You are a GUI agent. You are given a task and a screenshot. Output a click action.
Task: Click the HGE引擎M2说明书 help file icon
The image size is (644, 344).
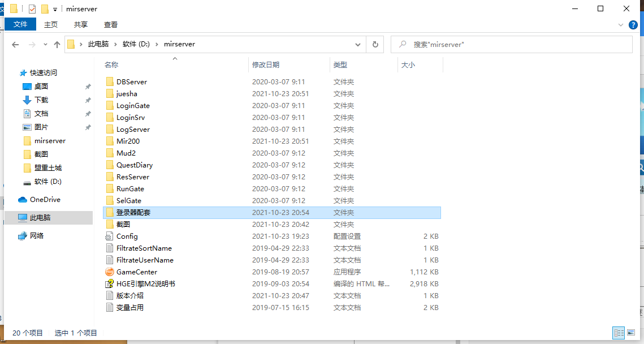pos(110,284)
